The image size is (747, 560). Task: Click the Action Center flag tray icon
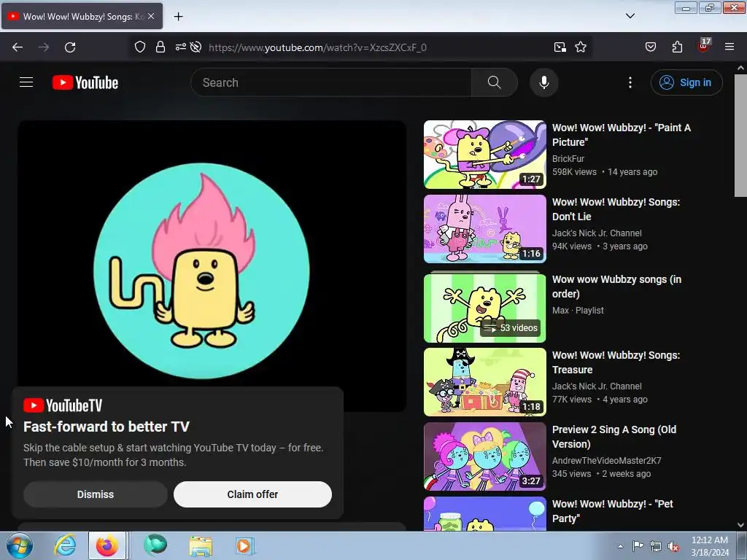[638, 546]
